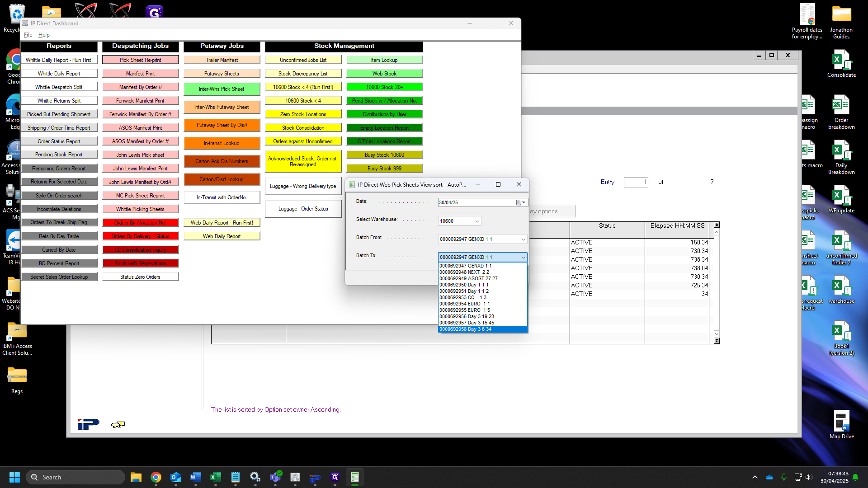The width and height of the screenshot is (868, 488).
Task: Choose batch 0000692956 Day 3 19 23
Action: click(482, 316)
